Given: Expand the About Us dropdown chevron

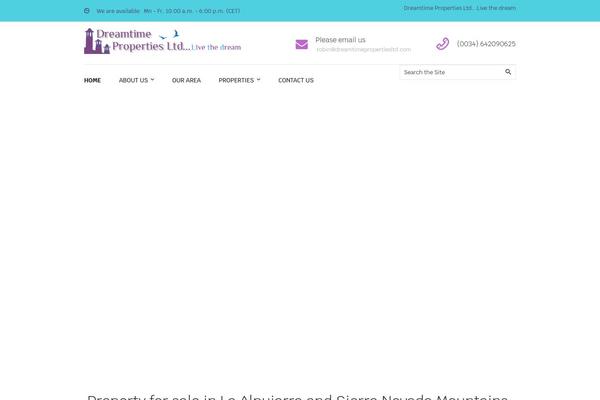Looking at the screenshot, I should point(152,80).
